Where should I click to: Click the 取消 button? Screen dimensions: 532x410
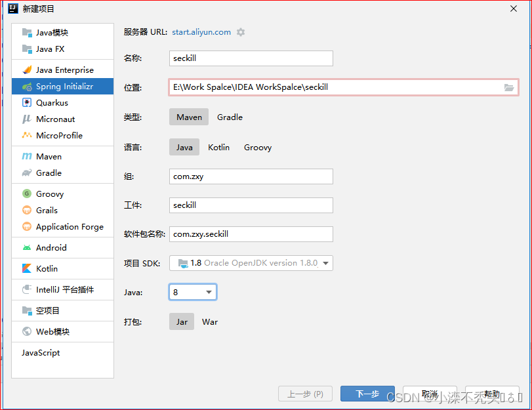coord(430,394)
